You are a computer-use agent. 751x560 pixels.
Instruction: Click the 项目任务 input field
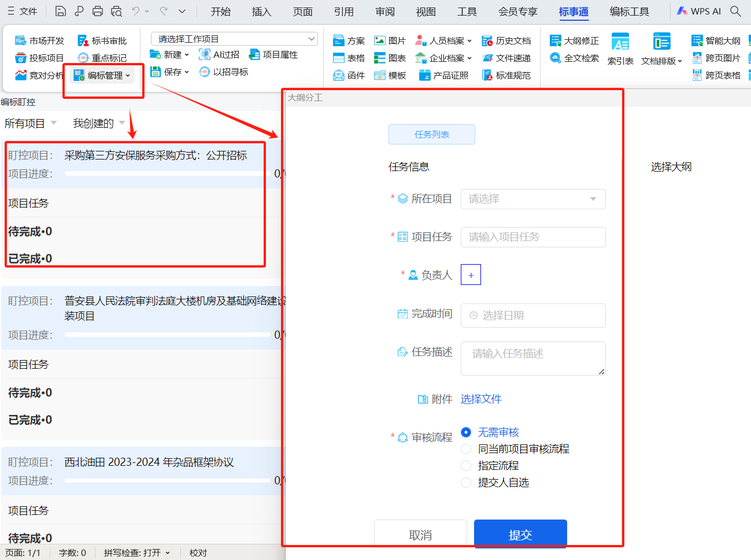pyautogui.click(x=532, y=237)
